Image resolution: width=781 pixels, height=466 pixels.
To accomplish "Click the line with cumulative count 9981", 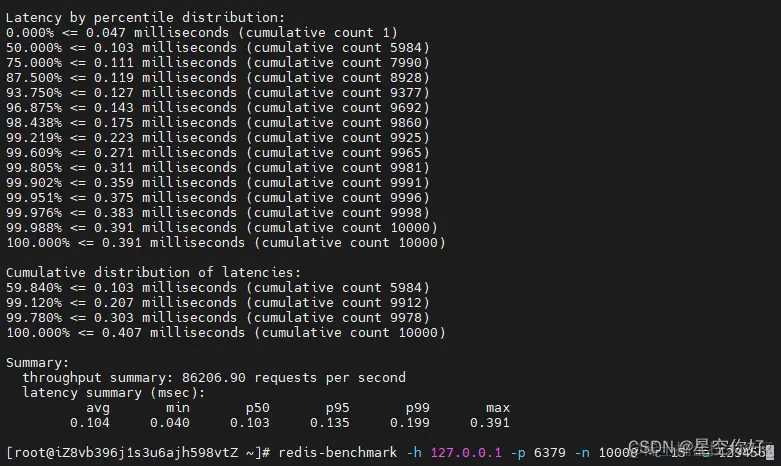I will (x=218, y=167).
